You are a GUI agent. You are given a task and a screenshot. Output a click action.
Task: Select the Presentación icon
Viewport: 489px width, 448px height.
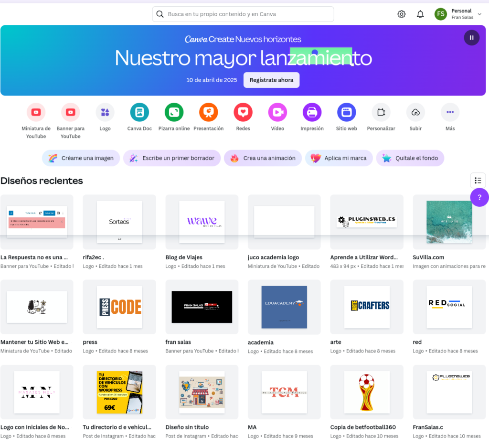pos(208,112)
